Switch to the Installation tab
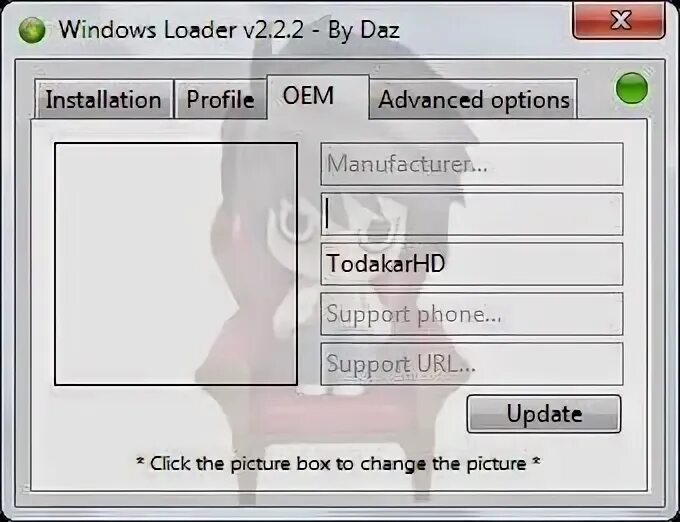Image resolution: width=680 pixels, height=522 pixels. [104, 99]
